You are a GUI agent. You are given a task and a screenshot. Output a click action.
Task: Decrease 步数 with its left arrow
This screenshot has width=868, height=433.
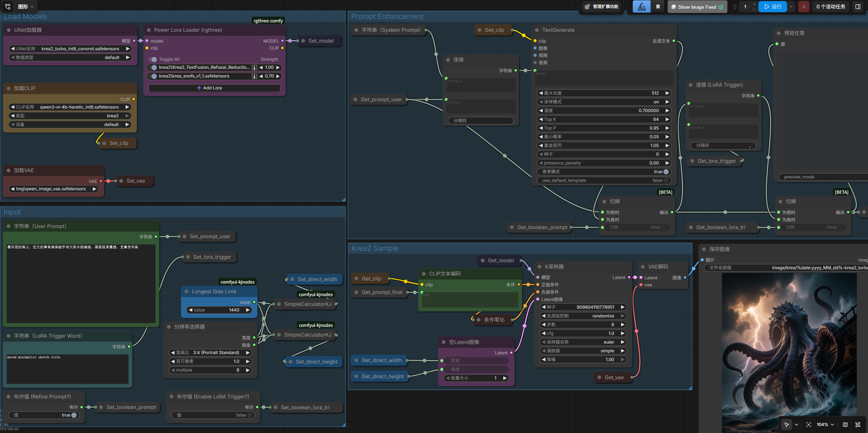point(543,325)
